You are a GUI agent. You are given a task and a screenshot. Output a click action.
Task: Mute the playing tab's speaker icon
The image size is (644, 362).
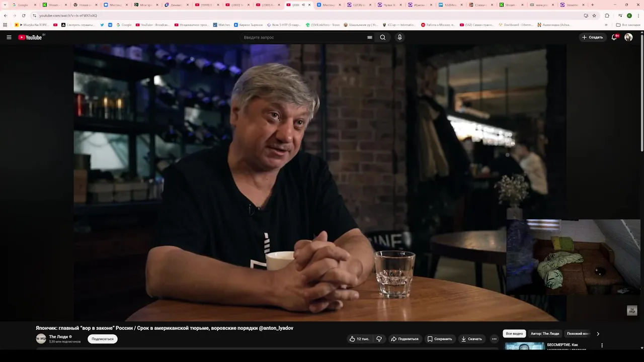point(303,5)
